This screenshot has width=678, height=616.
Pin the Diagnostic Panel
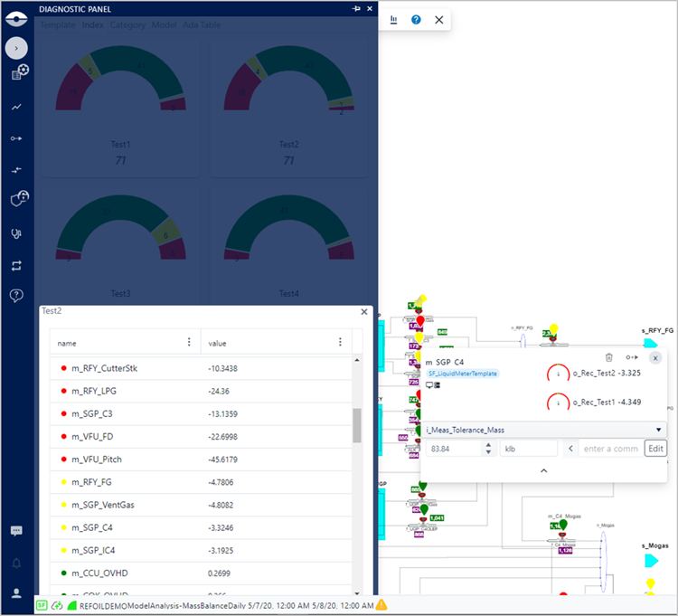(356, 8)
